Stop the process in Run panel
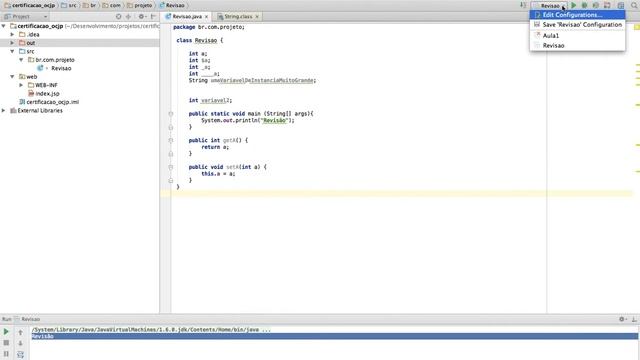Screen dimensions: 640x360 pyautogui.click(x=6, y=343)
